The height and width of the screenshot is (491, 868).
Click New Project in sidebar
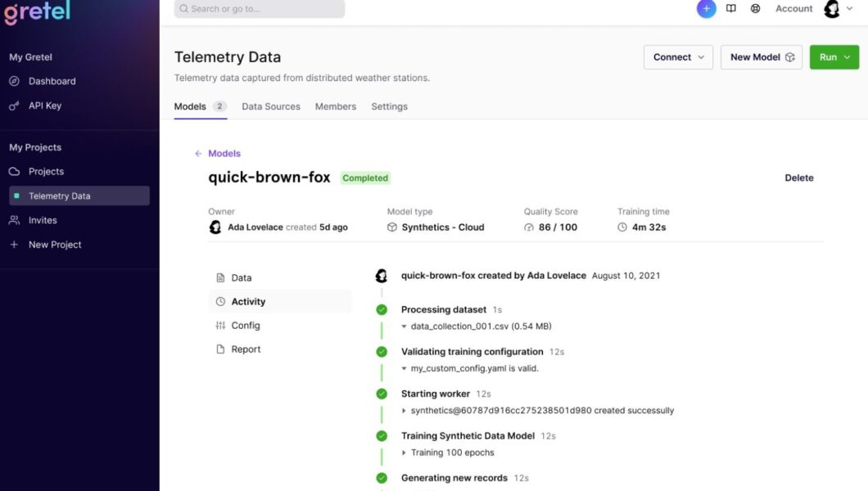coord(55,245)
